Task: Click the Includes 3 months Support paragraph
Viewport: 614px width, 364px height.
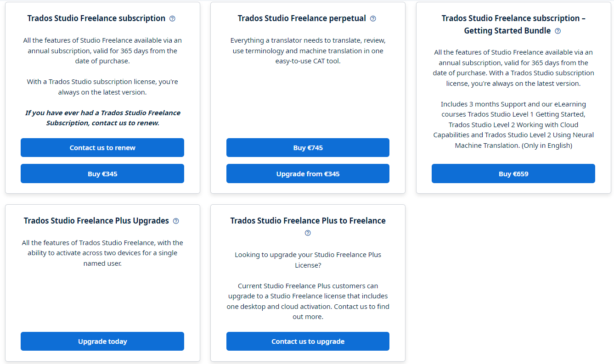Action: 513,125
